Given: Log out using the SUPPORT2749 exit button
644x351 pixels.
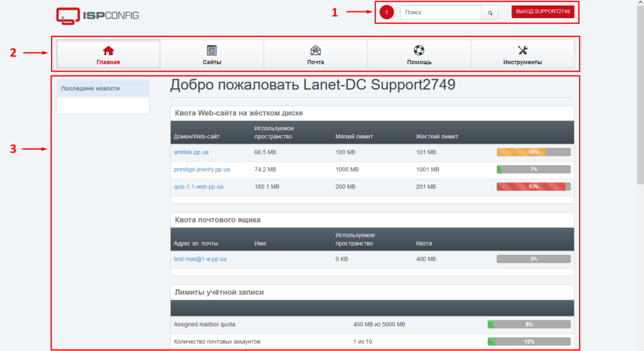Looking at the screenshot, I should pos(543,13).
